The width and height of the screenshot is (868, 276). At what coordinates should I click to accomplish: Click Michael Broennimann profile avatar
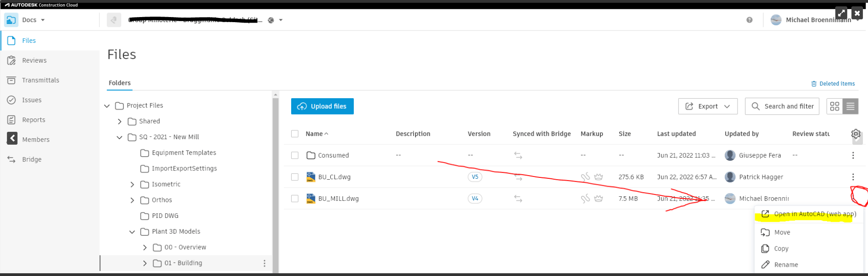(x=776, y=20)
